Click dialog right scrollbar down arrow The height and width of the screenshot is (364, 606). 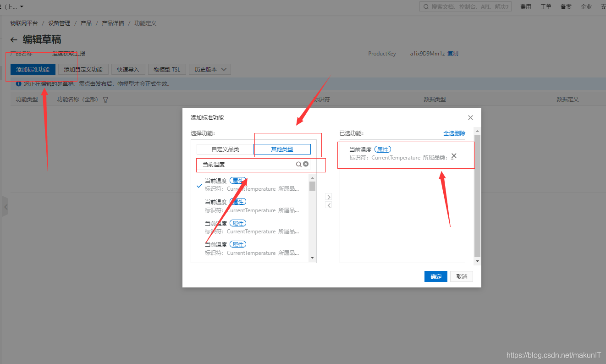point(478,261)
